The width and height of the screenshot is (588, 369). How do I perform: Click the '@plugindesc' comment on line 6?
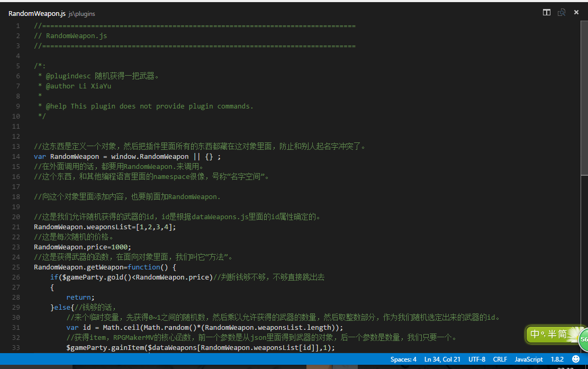click(x=98, y=76)
